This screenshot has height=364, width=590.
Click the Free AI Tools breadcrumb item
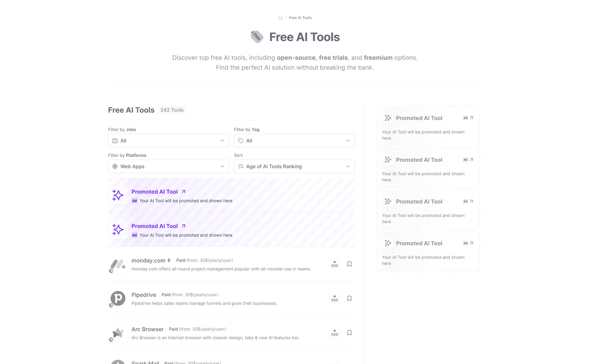pos(300,18)
